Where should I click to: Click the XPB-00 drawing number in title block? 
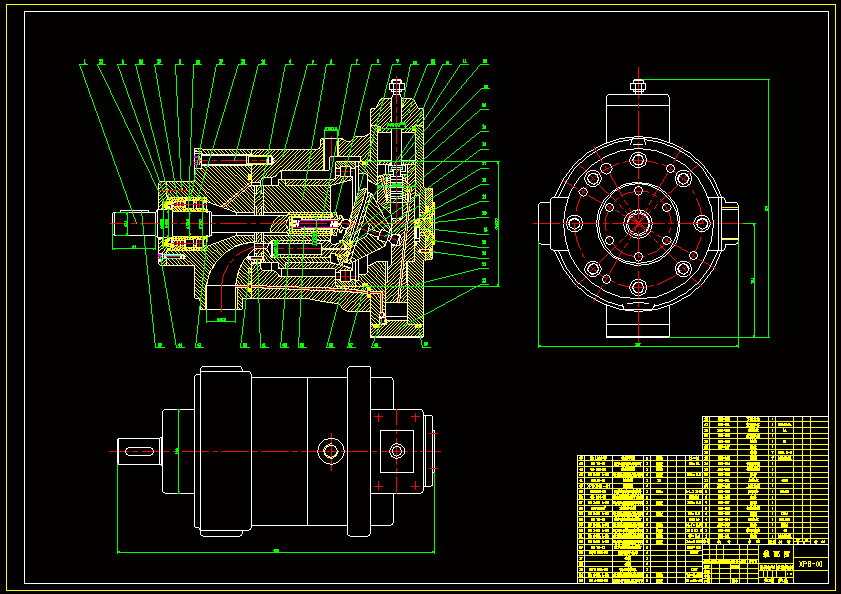(x=810, y=564)
